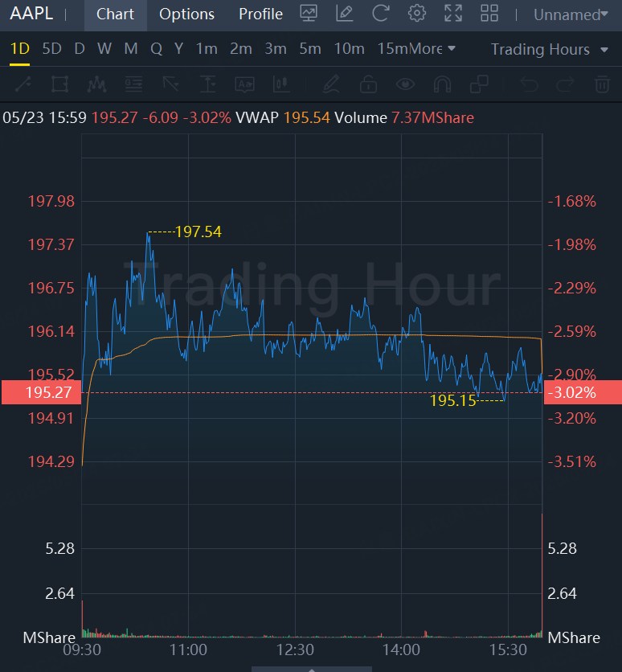
Task: Select the trend line drawing tool
Action: click(23, 84)
